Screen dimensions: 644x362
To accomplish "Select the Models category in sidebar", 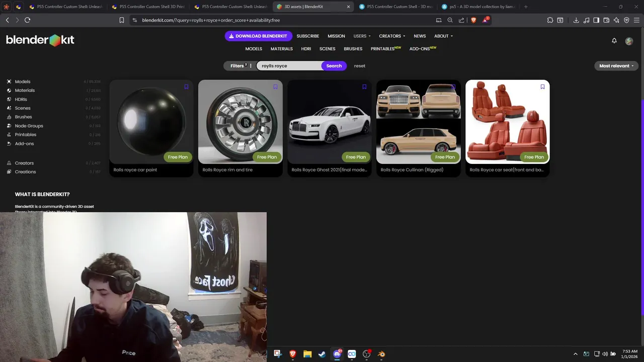I will tap(22, 81).
